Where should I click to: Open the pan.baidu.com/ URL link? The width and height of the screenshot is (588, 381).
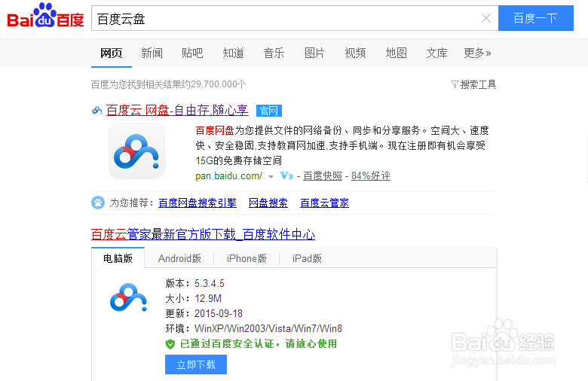pyautogui.click(x=228, y=175)
